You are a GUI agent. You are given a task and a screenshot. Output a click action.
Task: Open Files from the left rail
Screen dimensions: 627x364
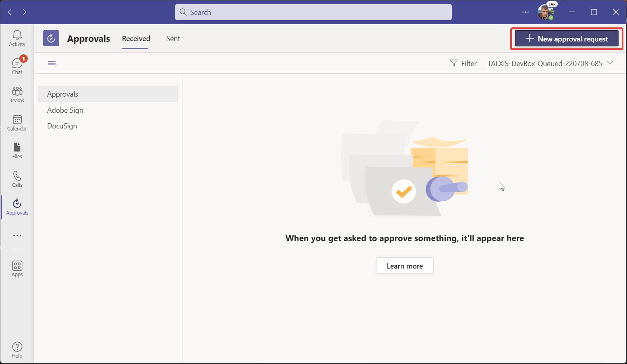click(17, 151)
